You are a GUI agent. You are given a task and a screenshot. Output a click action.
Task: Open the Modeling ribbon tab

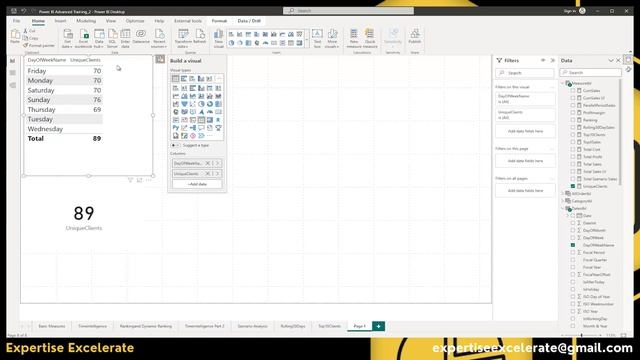click(x=86, y=21)
